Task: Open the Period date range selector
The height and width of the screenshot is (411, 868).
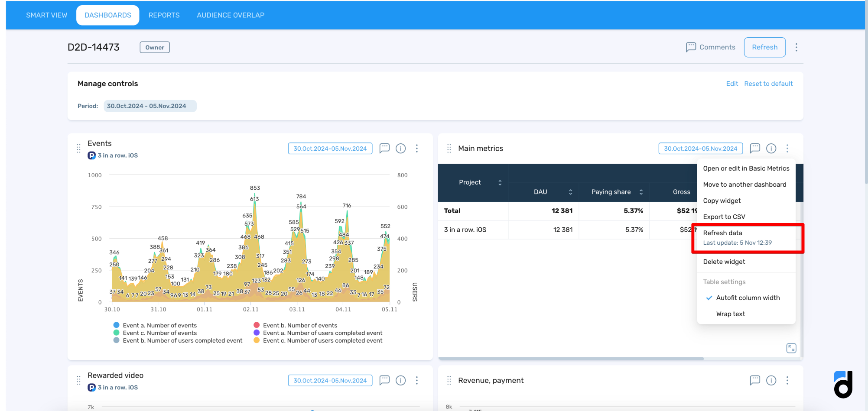Action: pyautogui.click(x=150, y=106)
